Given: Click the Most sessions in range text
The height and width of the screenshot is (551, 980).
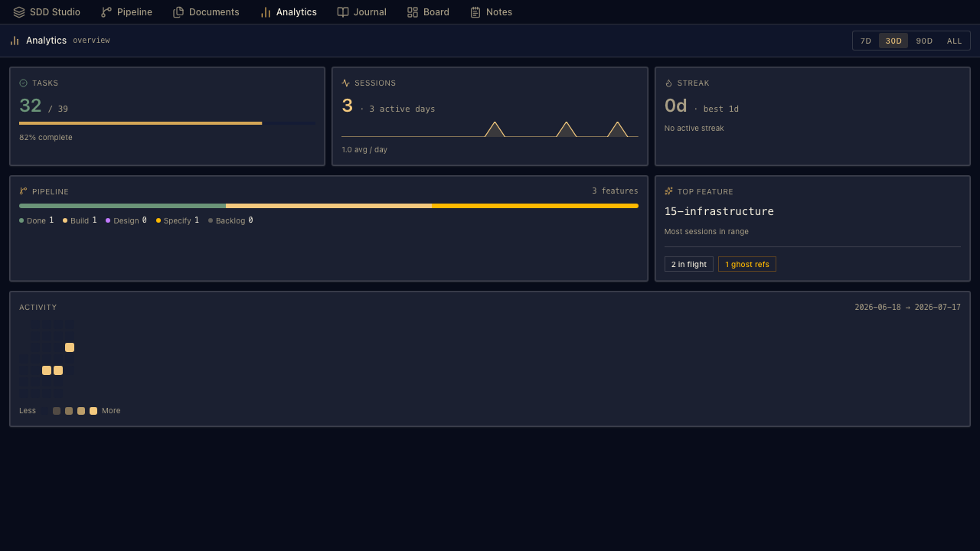Looking at the screenshot, I should point(707,231).
